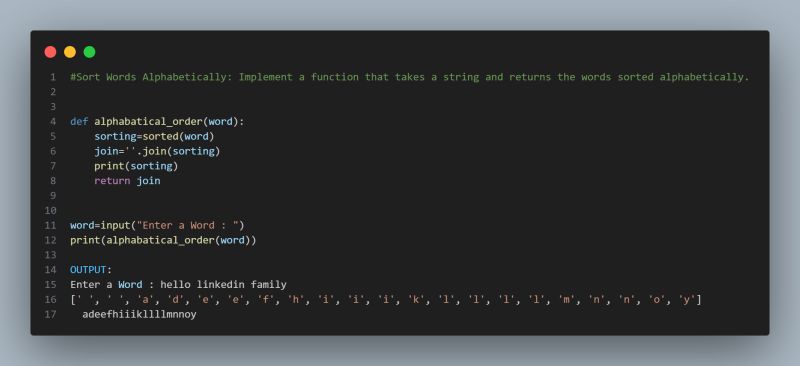Click the yellow minimize window dot
Screen dimensions: 800x366
70,52
